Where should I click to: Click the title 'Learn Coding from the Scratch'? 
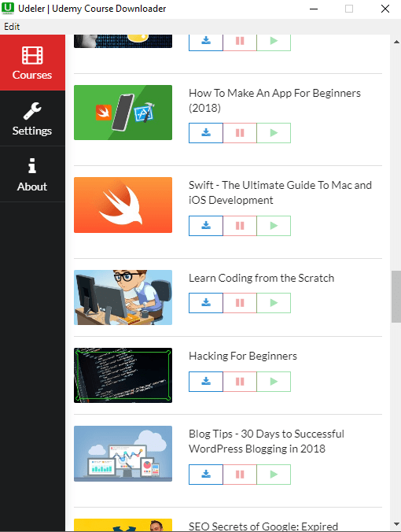point(261,279)
